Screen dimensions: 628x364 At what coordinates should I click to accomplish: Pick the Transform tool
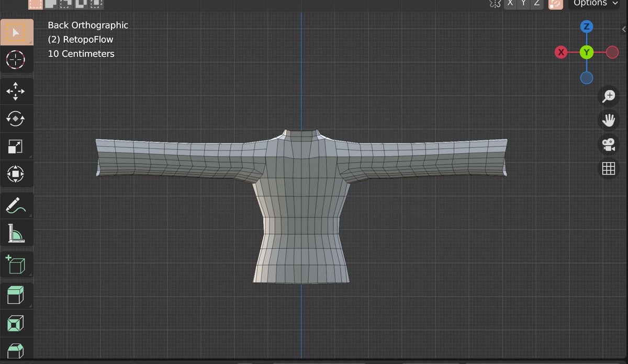17,173
